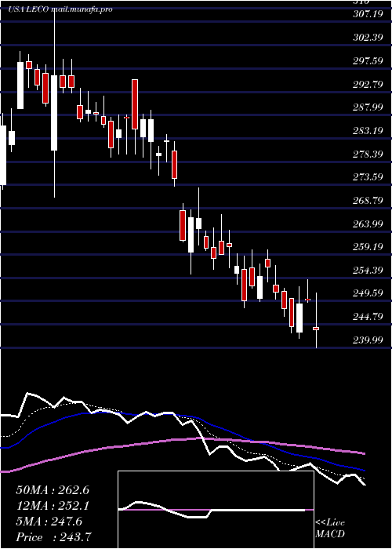Click the USA LECO mail.munafa.pro title
This screenshot has width=392, height=549.
click(x=60, y=9)
